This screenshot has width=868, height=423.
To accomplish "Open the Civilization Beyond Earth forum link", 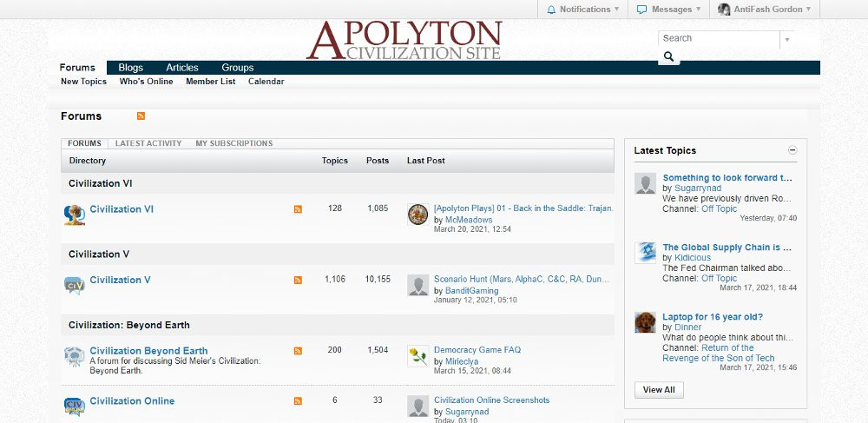I will click(x=149, y=350).
